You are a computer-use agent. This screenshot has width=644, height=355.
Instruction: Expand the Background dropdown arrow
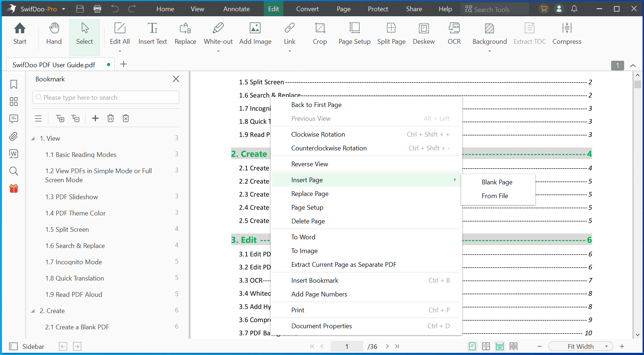click(490, 51)
